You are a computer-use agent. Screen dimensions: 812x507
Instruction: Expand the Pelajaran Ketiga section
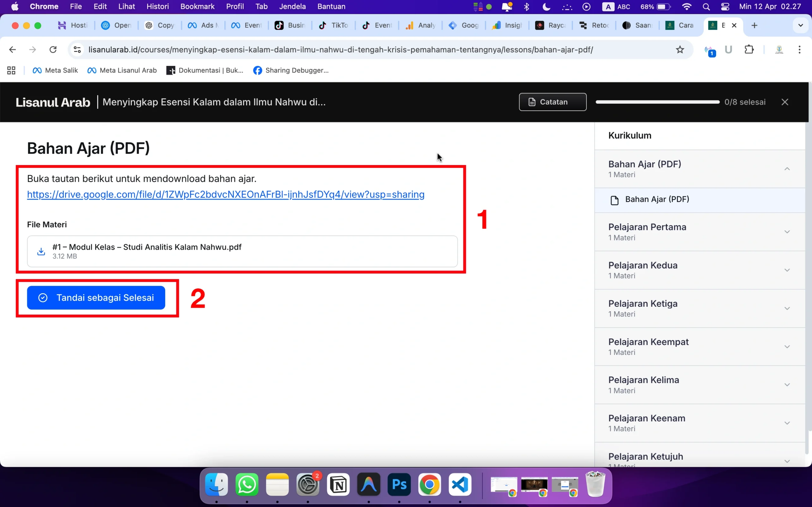click(787, 309)
